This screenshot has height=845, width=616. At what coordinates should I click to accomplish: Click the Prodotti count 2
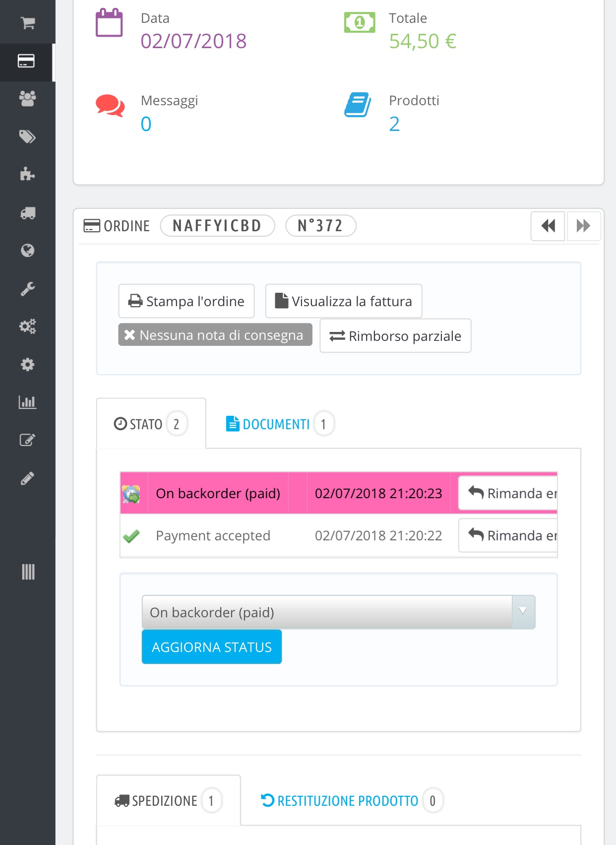[394, 124]
